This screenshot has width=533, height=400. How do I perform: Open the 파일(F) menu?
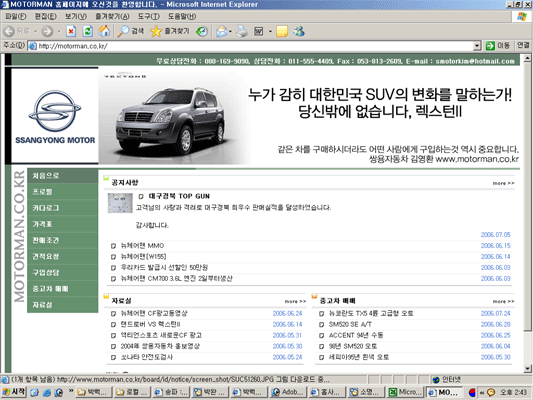pyautogui.click(x=16, y=16)
